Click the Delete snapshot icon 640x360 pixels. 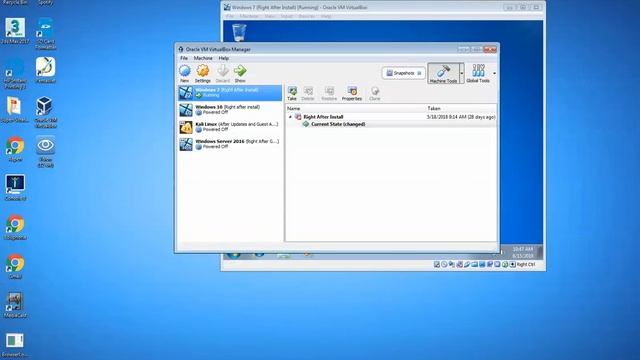pyautogui.click(x=308, y=91)
